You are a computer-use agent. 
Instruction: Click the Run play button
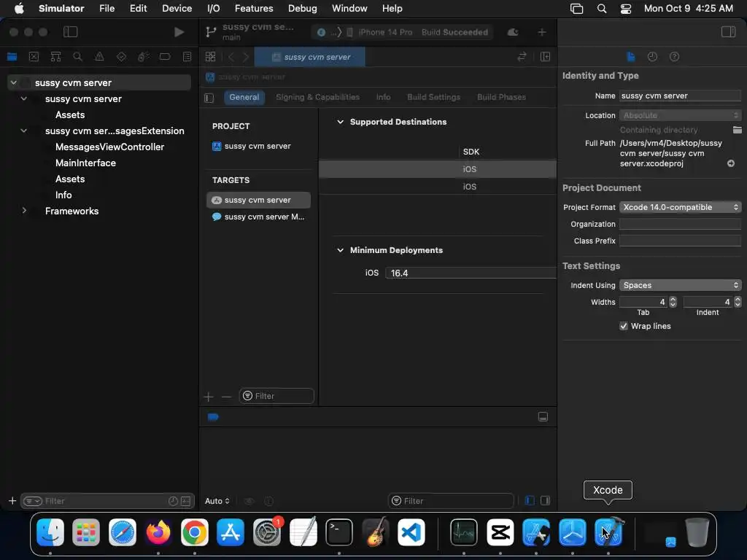coord(179,32)
